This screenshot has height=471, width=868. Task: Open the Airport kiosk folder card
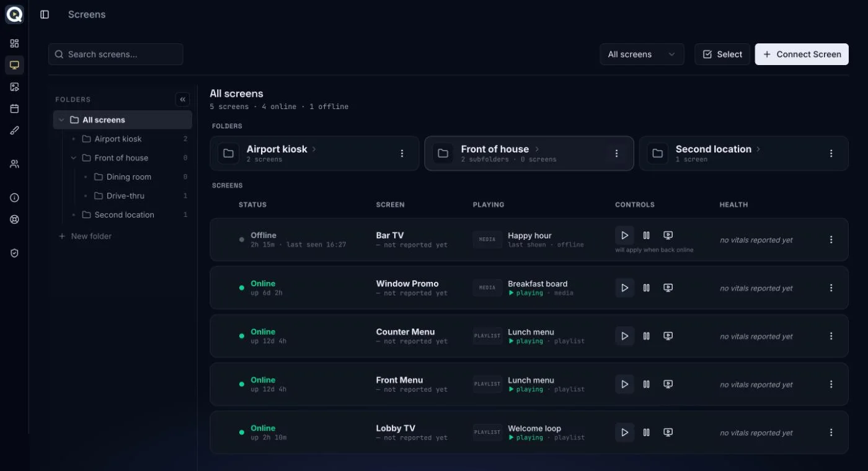314,154
